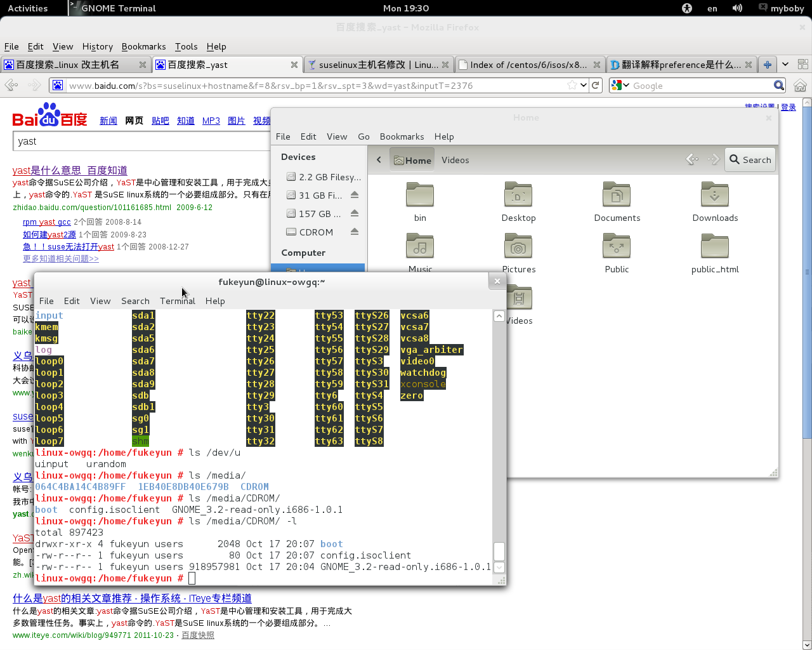List all Firefox tabs dropdown

[785, 65]
